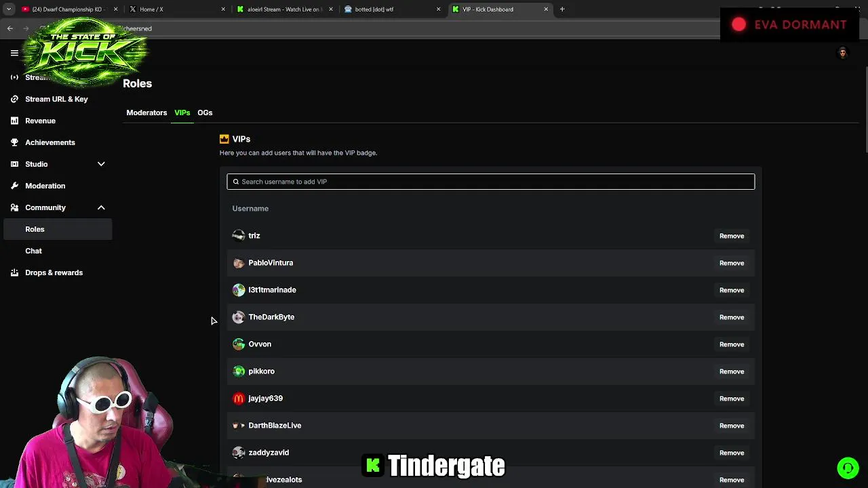Click the username DarthBlazeLive
Image resolution: width=868 pixels, height=488 pixels.
pos(275,425)
